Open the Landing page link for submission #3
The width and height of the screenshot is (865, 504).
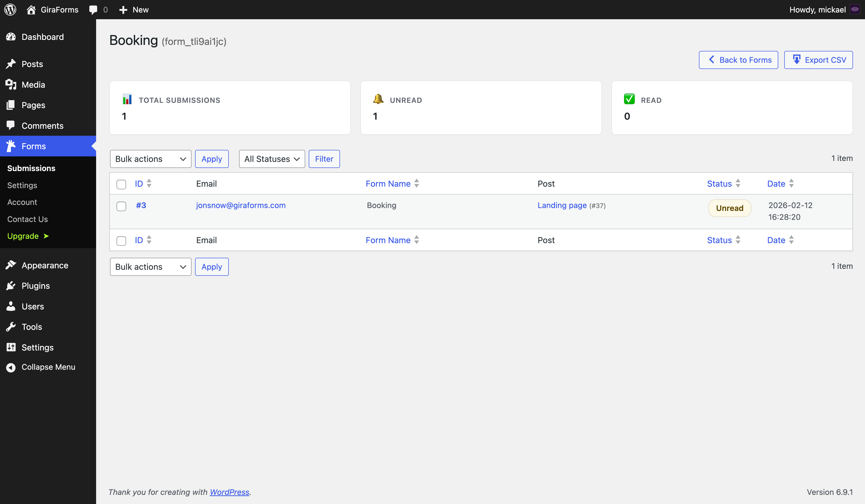(x=562, y=205)
